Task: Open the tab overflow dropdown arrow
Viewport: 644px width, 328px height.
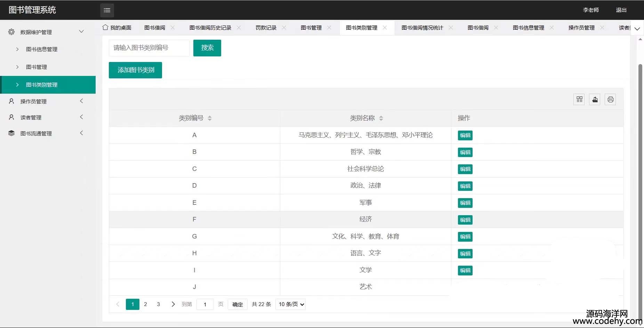Action: 637,29
